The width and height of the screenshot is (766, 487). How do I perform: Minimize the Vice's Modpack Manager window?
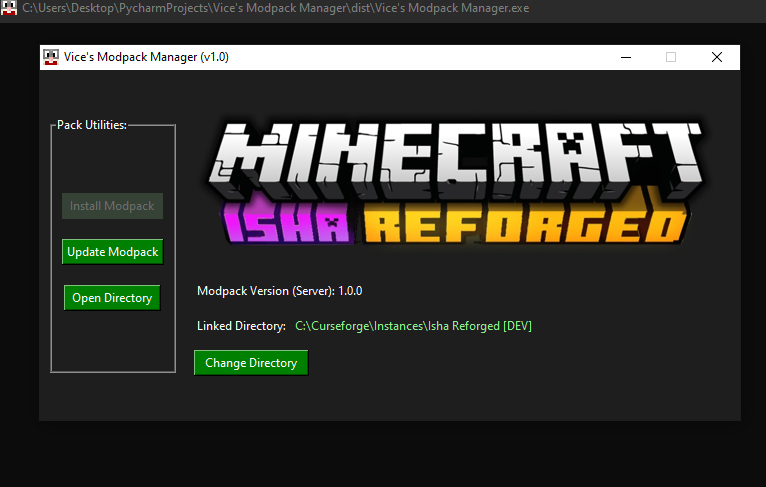point(626,57)
